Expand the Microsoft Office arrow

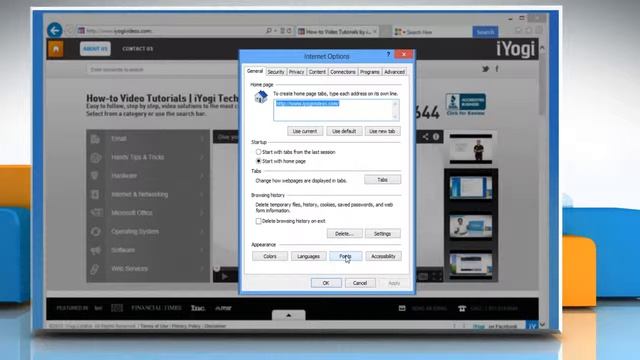point(202,213)
